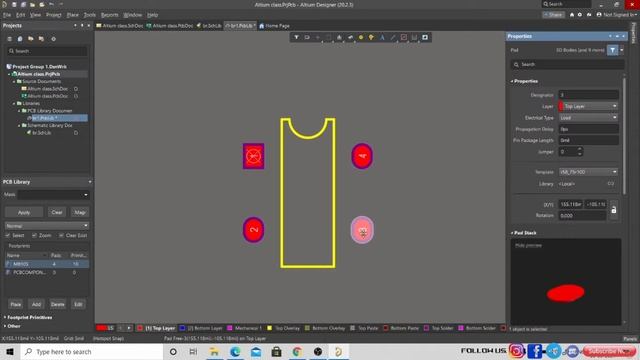The image size is (640, 360).
Task: Click the save project icon in Projects panel
Action: (20, 39)
